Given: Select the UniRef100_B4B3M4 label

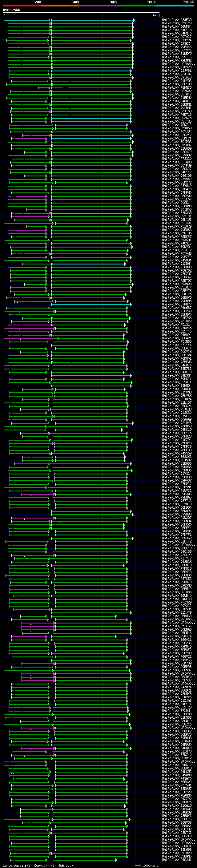Looking at the screenshot, I should click(x=177, y=375).
